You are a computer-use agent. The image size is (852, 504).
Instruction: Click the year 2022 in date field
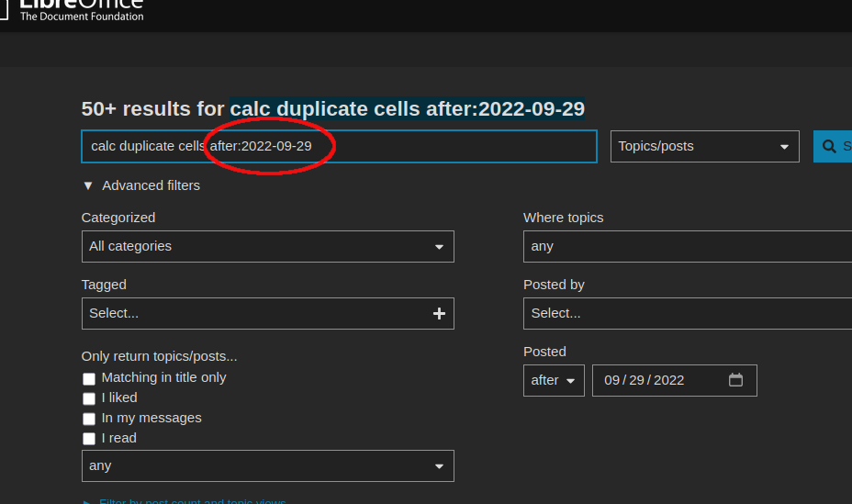(x=668, y=380)
